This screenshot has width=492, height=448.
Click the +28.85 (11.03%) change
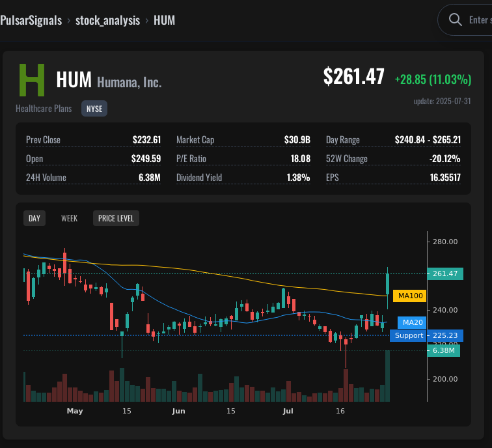coord(433,79)
